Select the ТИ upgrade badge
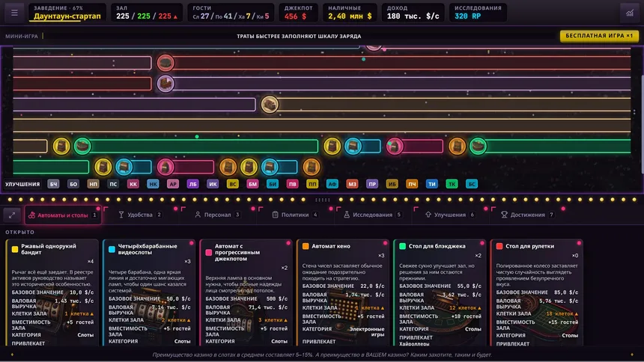This screenshot has height=362, width=644. (x=431, y=184)
